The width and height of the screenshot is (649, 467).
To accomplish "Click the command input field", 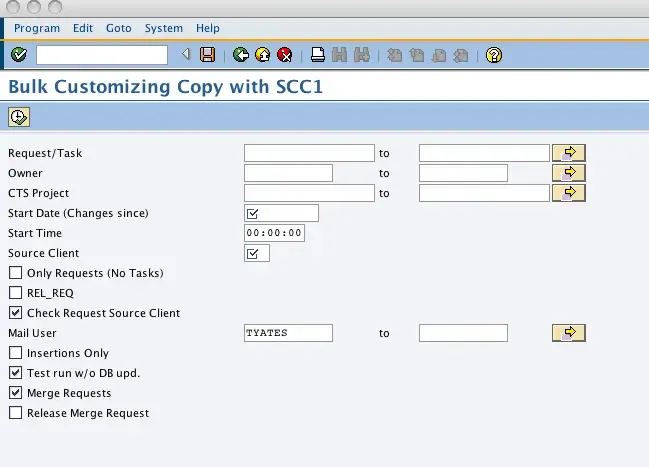I will [102, 55].
